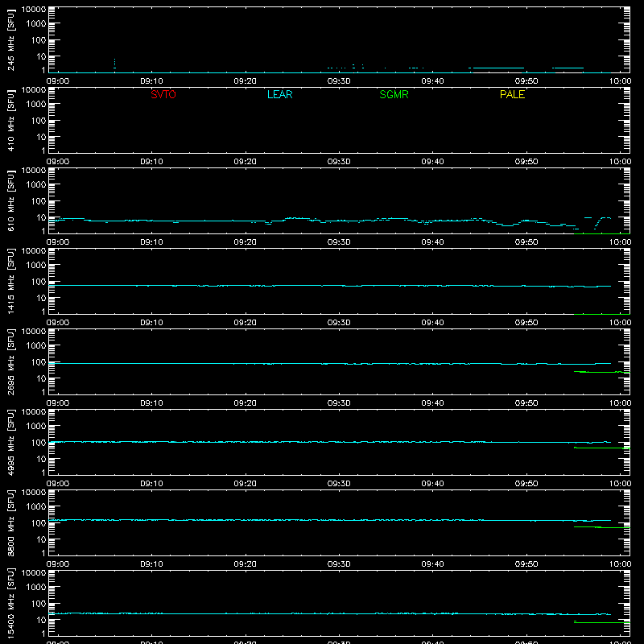This screenshot has width=644, height=644.
Task: Click the green SGMR station label
Action: click(x=394, y=94)
